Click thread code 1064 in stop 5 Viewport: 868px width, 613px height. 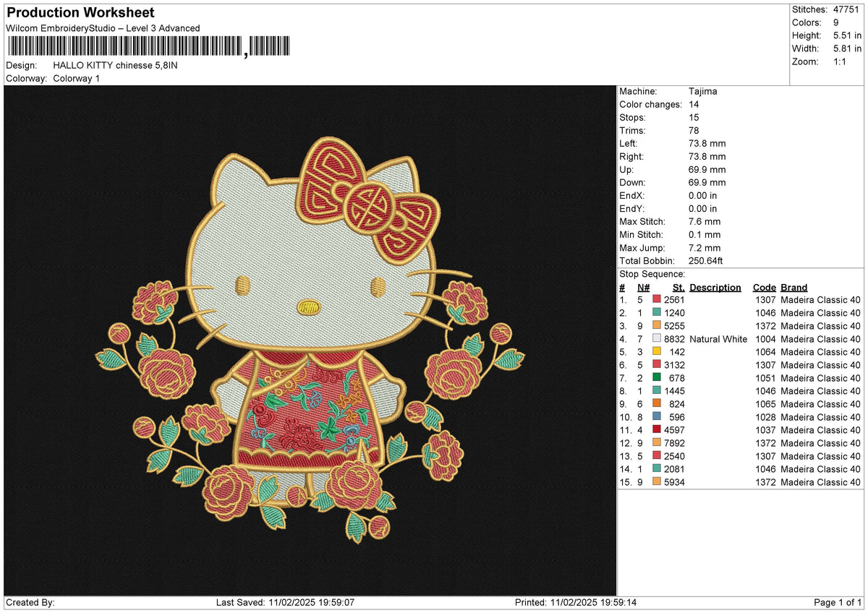coord(765,352)
